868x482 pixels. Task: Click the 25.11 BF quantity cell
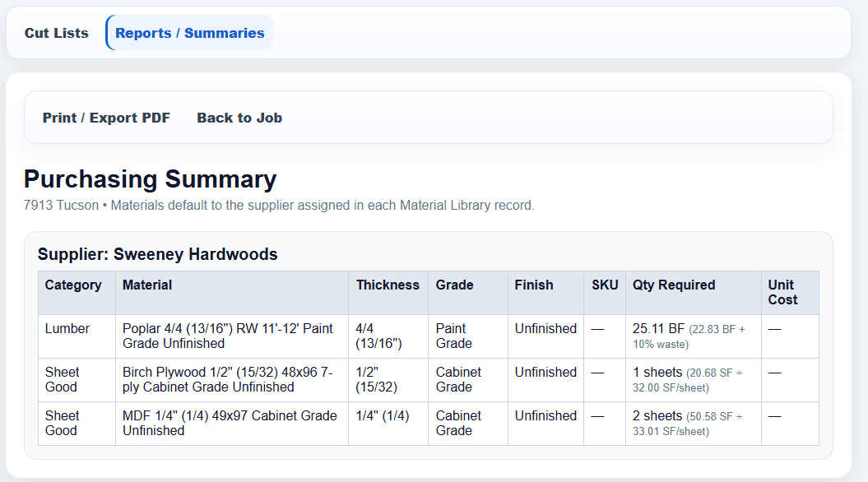(x=694, y=336)
